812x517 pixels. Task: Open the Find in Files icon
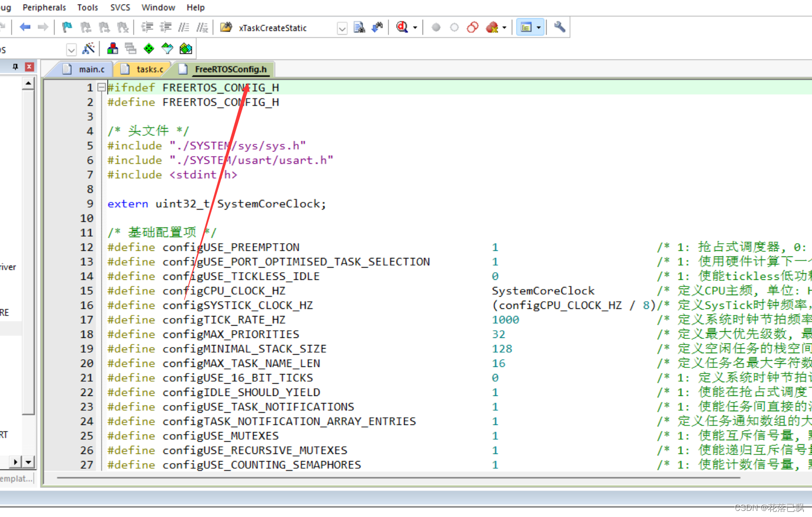[226, 27]
